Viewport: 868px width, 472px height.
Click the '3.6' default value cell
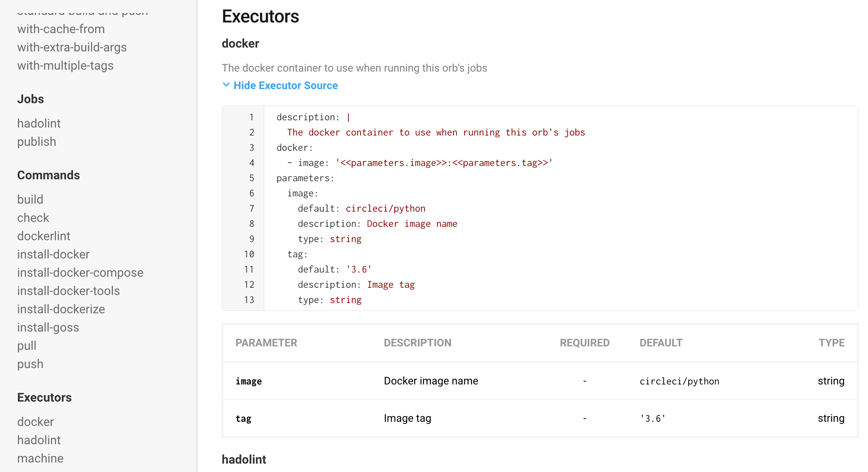(x=653, y=418)
